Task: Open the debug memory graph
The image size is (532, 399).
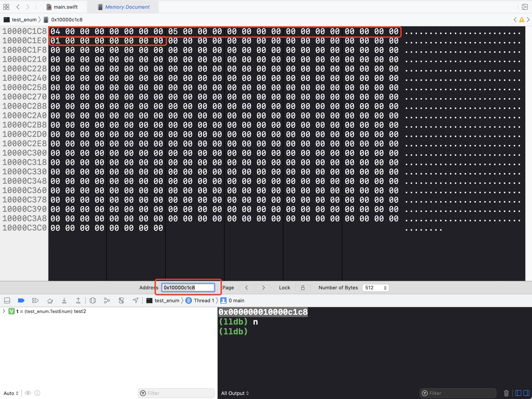Action: coord(107,300)
